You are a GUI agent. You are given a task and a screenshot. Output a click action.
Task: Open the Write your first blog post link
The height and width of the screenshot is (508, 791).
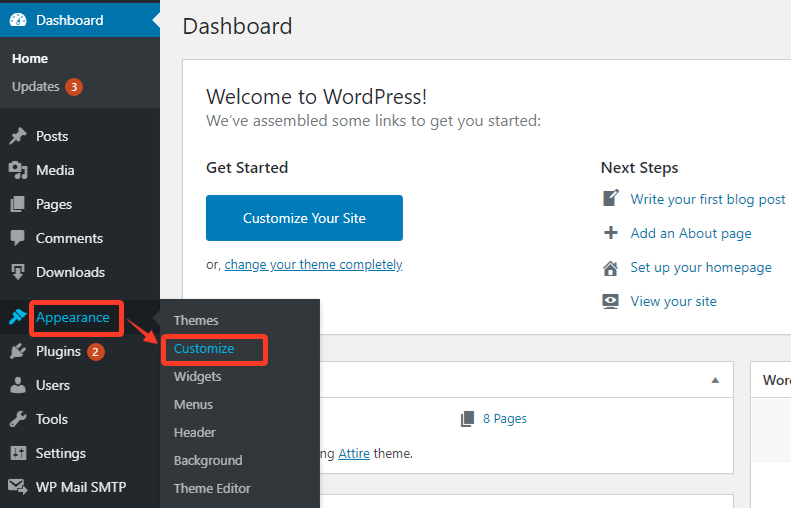click(708, 199)
